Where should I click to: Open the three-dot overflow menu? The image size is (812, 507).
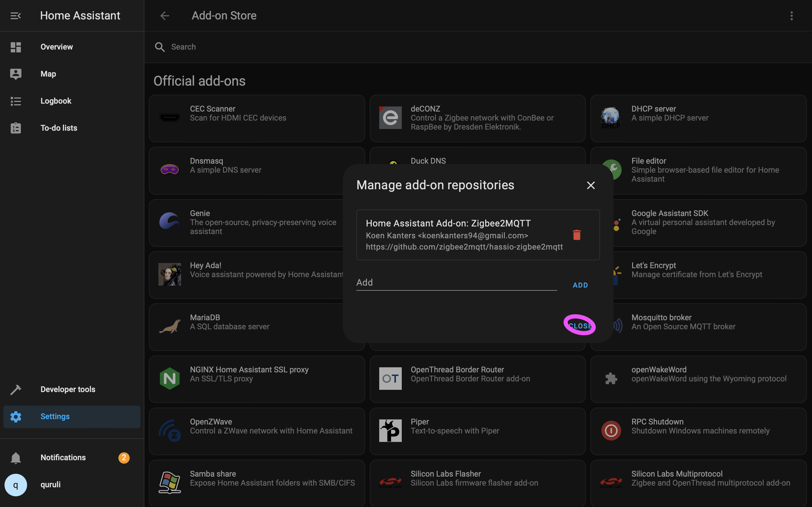pyautogui.click(x=791, y=16)
